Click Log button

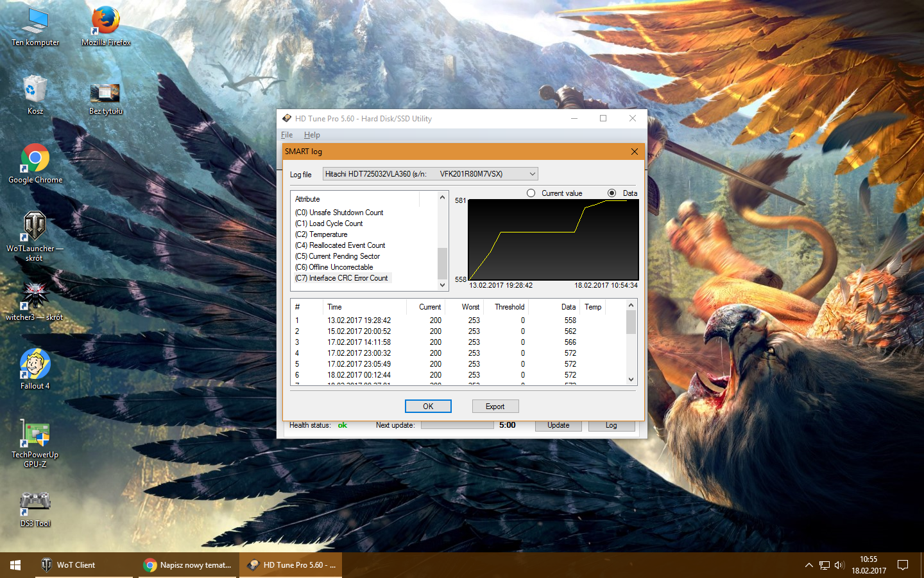[x=612, y=425]
